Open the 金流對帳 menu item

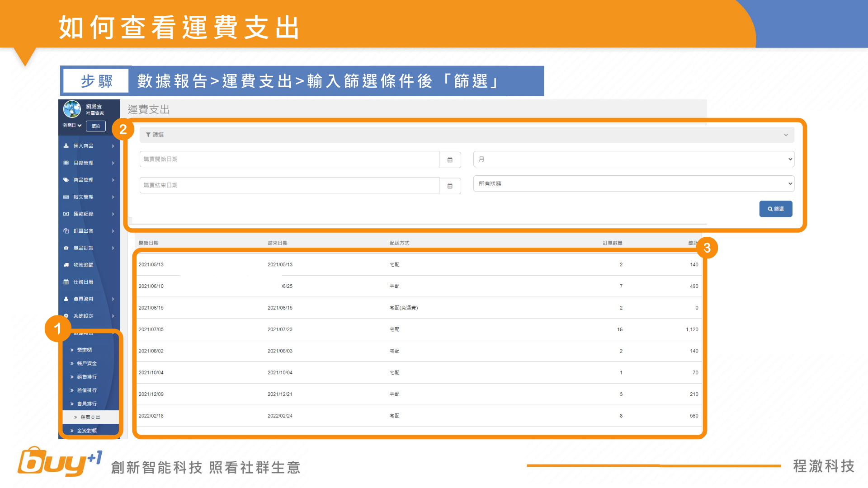pos(87,431)
